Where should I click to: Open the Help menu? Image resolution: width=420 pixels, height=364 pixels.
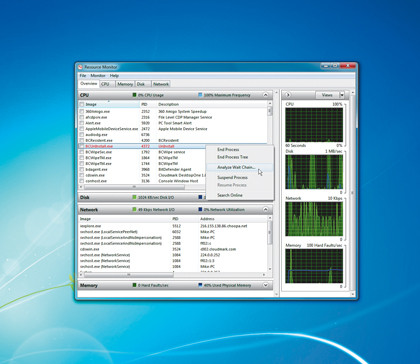(x=114, y=76)
